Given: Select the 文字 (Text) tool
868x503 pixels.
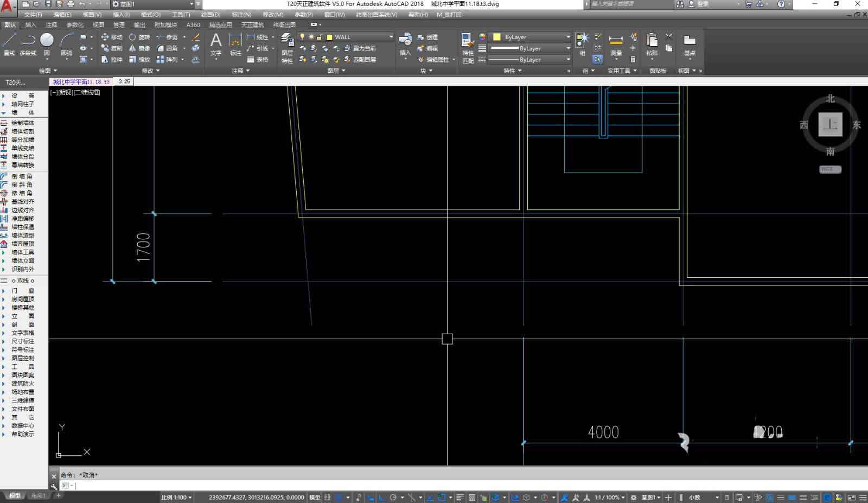Looking at the screenshot, I should [216, 44].
